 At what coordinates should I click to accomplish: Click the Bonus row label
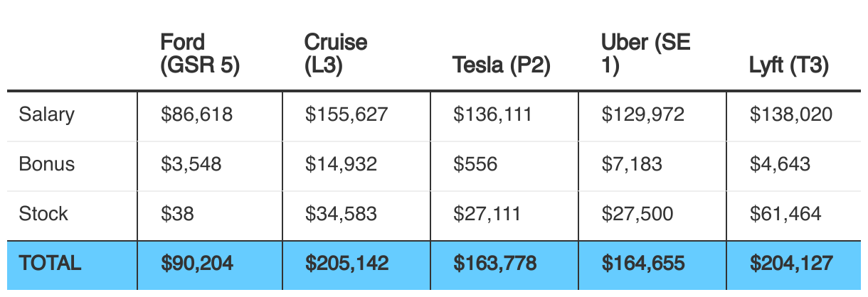point(47,164)
